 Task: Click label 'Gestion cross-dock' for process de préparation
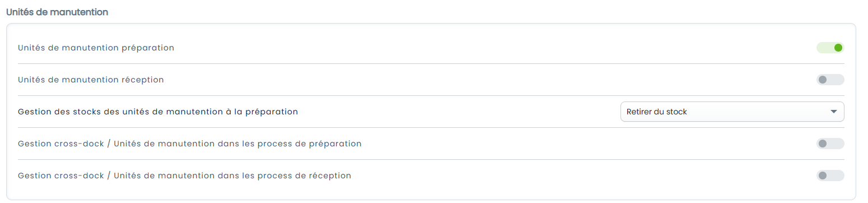click(x=61, y=144)
